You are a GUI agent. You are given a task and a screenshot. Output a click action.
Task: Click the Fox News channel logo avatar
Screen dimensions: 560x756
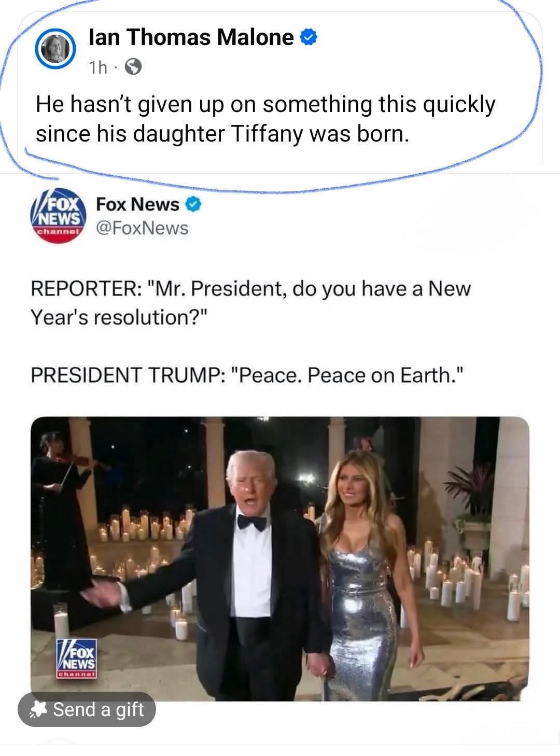pyautogui.click(x=58, y=216)
